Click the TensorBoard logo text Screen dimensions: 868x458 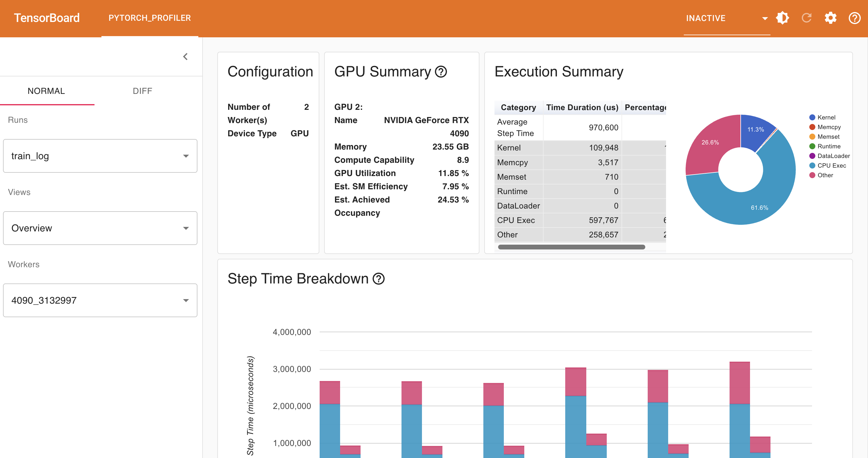coord(47,18)
